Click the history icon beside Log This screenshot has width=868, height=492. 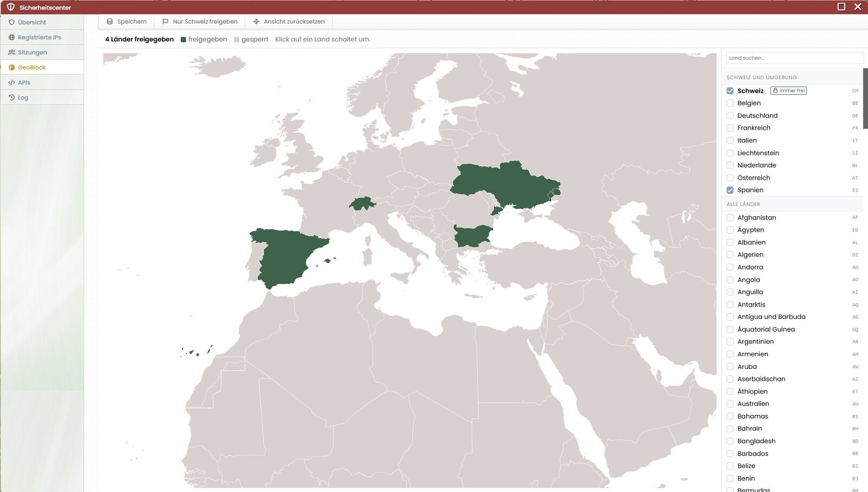pos(11,98)
